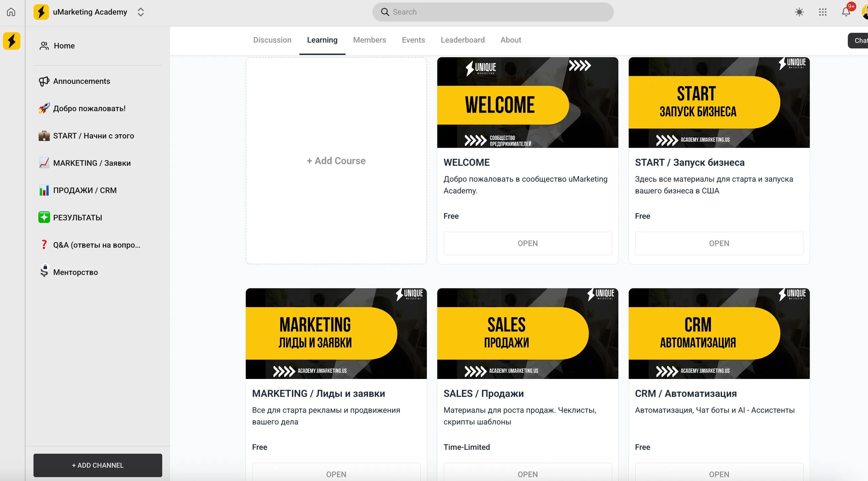The height and width of the screenshot is (481, 868).
Task: Click the WELCOME course title
Action: 467,163
